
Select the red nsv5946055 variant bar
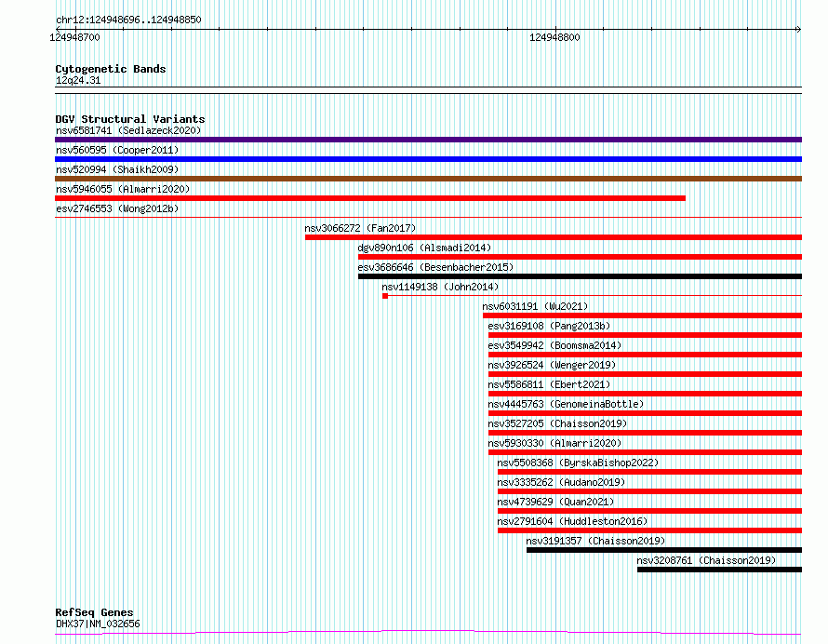coord(370,198)
